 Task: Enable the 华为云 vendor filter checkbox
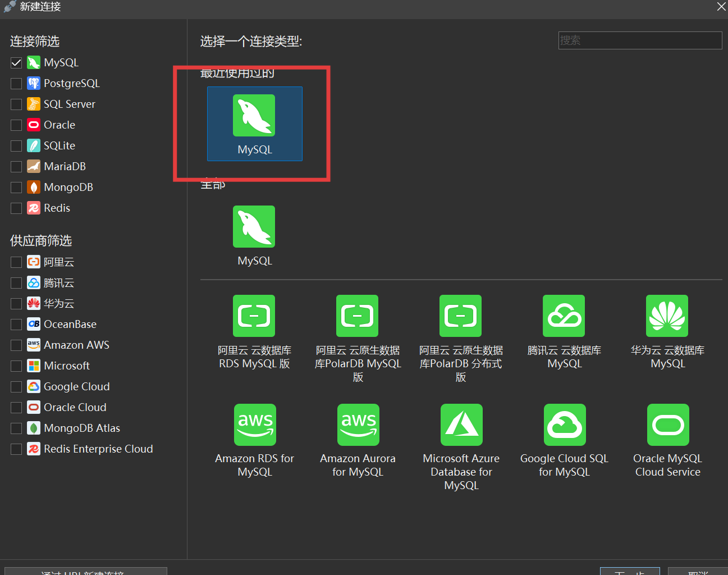click(x=16, y=304)
